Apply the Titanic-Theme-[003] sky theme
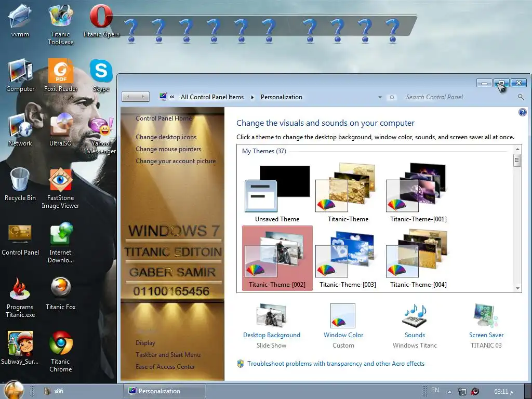Screen dimensions: 532x399 [348, 258]
